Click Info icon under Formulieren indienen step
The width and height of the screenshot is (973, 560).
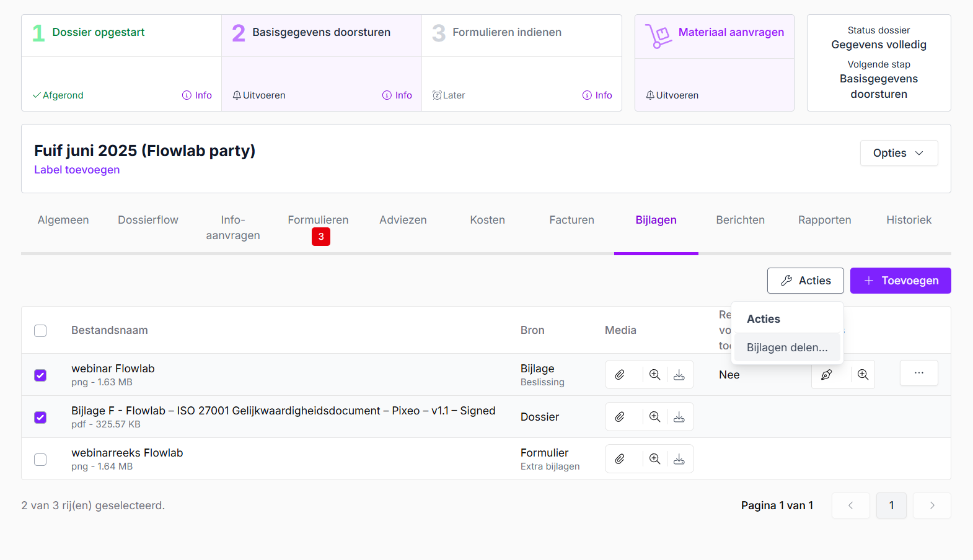pos(597,95)
